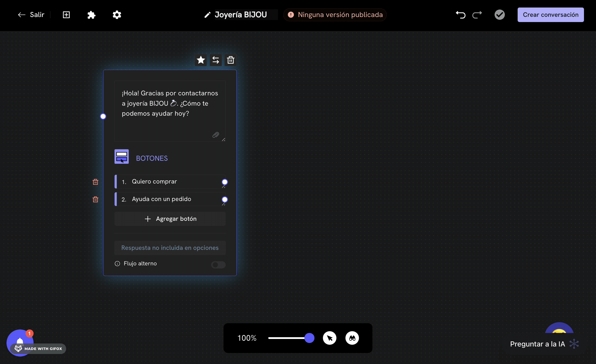The width and height of the screenshot is (596, 364).
Task: Delete the node with the top trash icon
Action: pyautogui.click(x=230, y=60)
